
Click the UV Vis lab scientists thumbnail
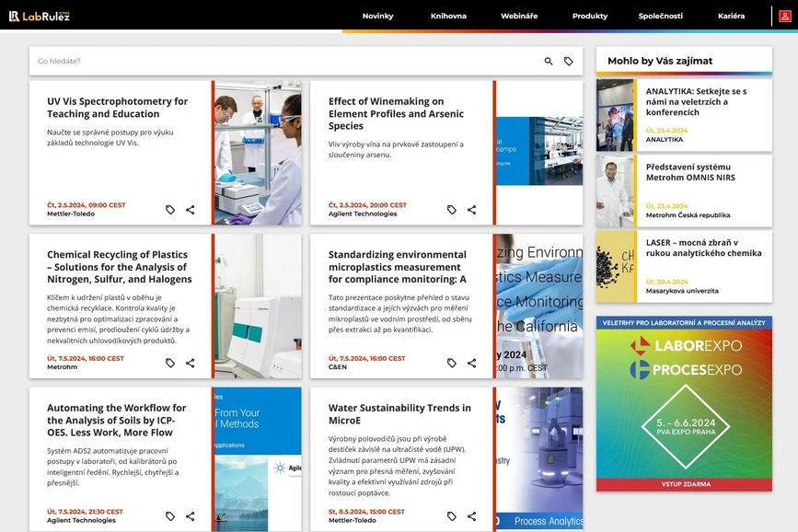(258, 153)
